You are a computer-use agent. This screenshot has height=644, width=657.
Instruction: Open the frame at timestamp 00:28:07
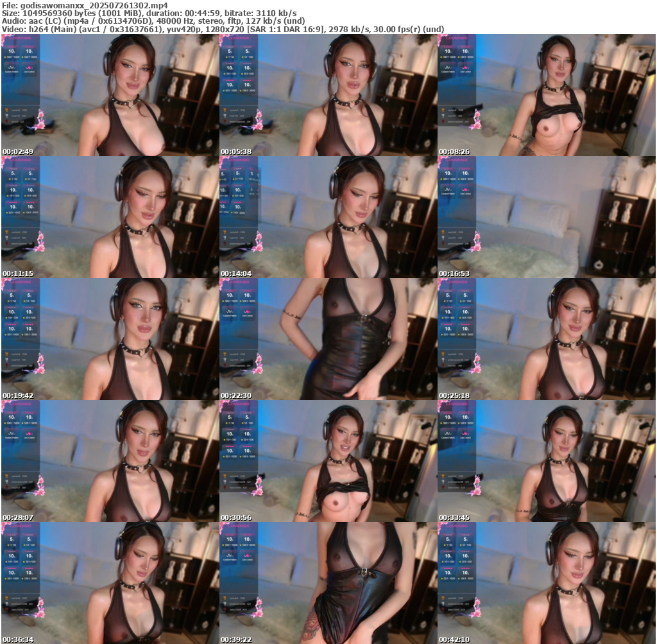click(x=110, y=461)
